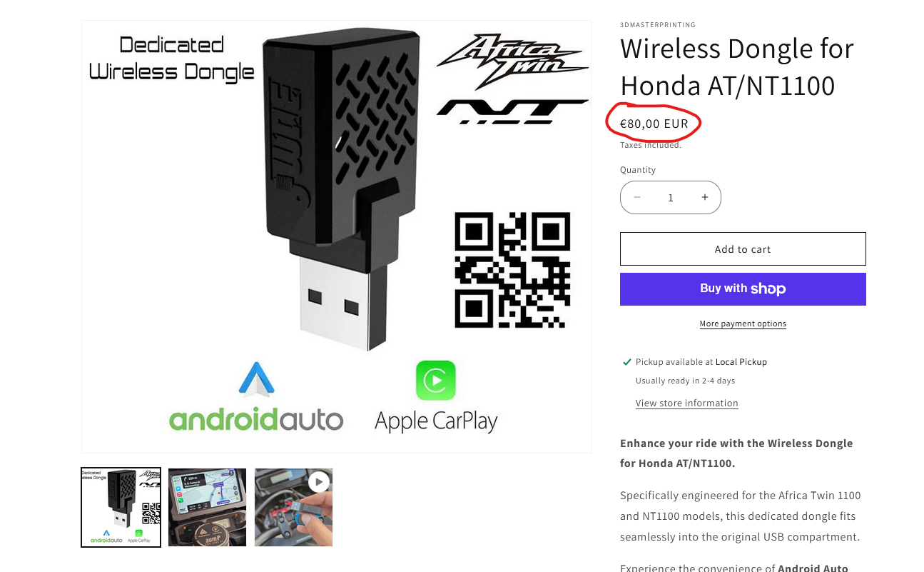Click the quantity number input field
The height and width of the screenshot is (572, 924).
coord(671,198)
